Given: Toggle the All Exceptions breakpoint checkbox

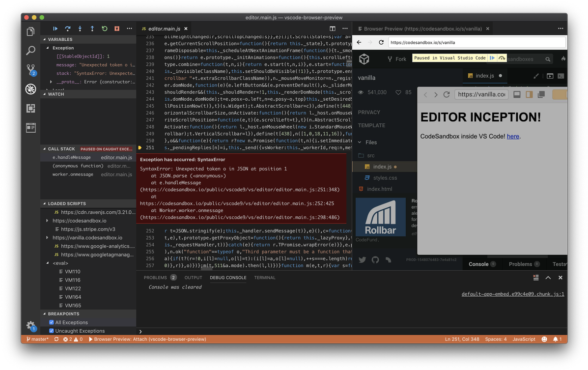Looking at the screenshot, I should tap(52, 322).
